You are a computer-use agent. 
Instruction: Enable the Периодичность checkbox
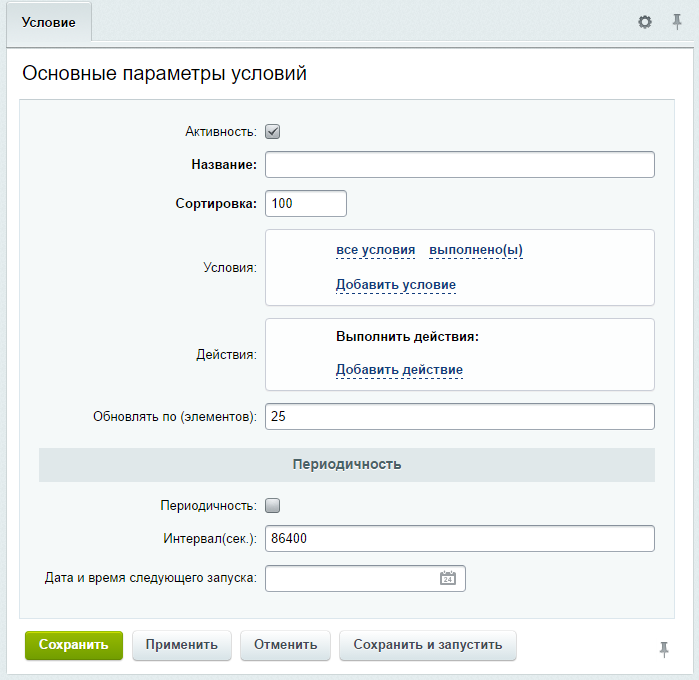pos(272,506)
